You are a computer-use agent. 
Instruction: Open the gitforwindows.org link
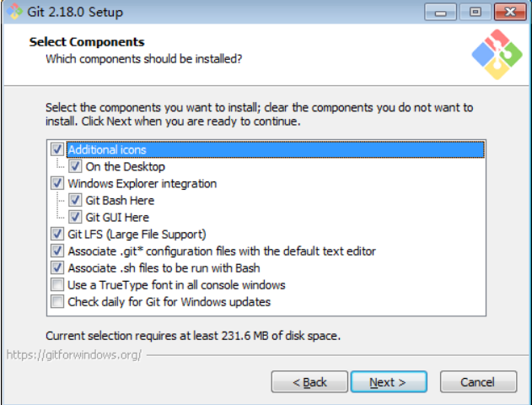coord(74,354)
